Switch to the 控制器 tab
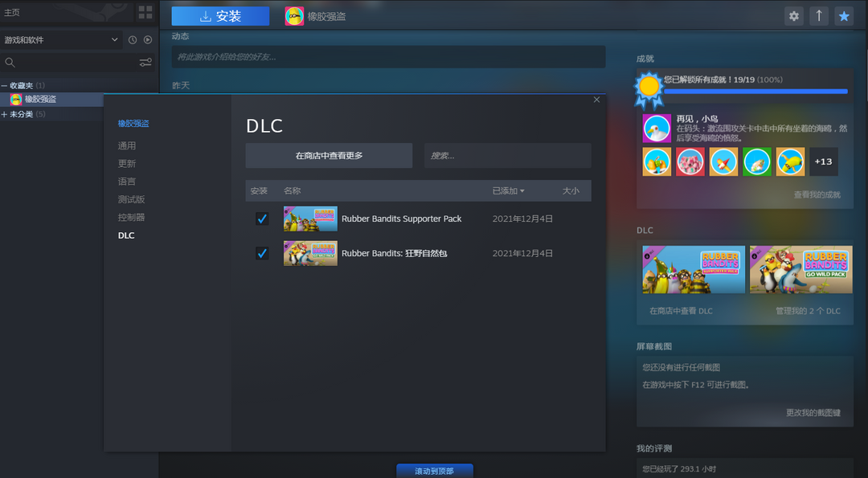868x478 pixels. coord(131,217)
